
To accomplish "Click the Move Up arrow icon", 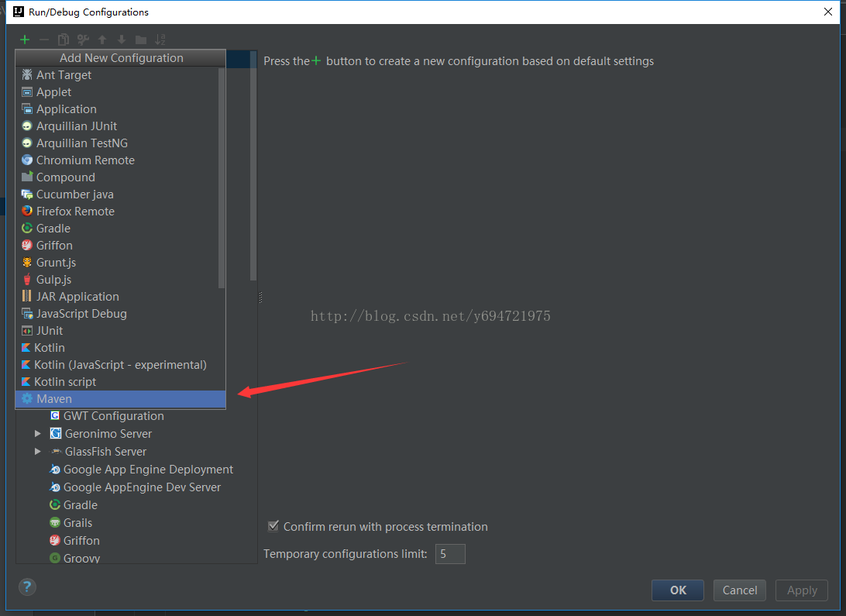I will click(x=102, y=40).
